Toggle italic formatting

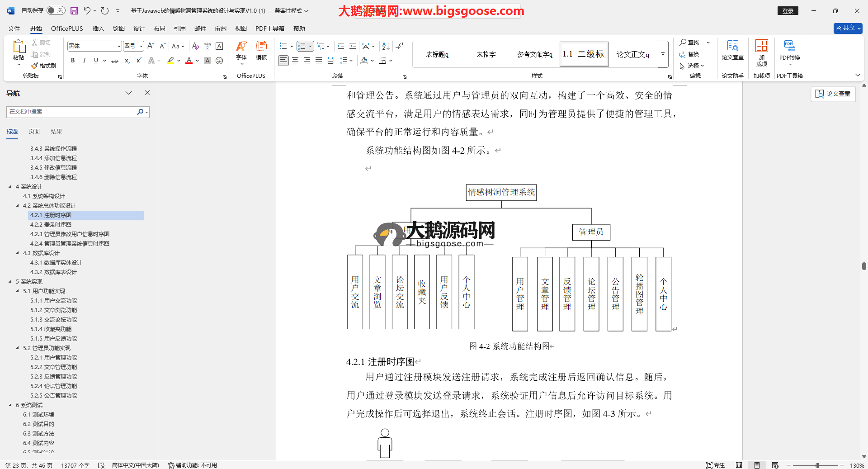point(84,61)
